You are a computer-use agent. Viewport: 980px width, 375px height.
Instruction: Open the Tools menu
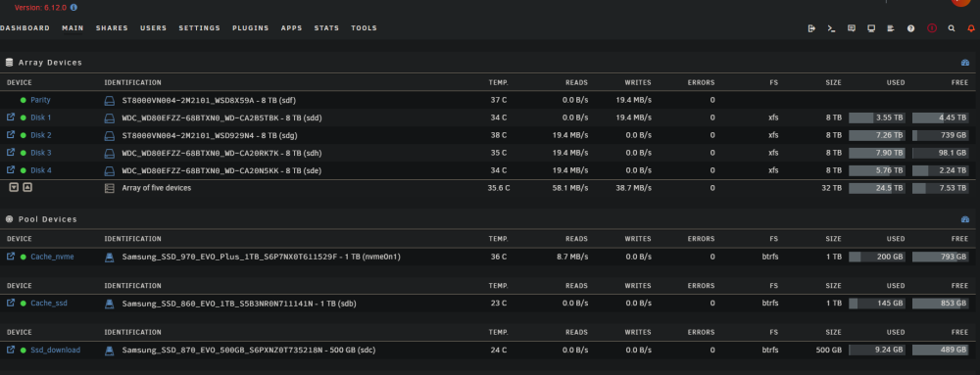click(x=364, y=28)
